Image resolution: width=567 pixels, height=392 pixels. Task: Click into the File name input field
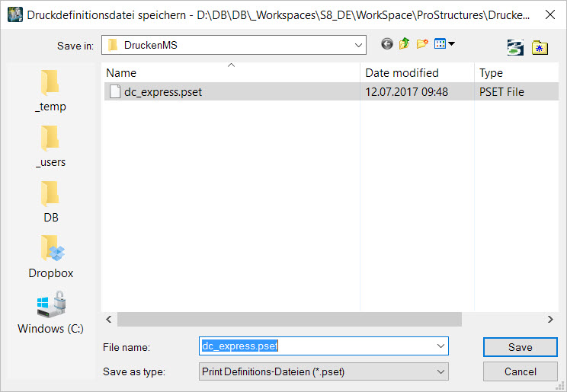(x=324, y=346)
